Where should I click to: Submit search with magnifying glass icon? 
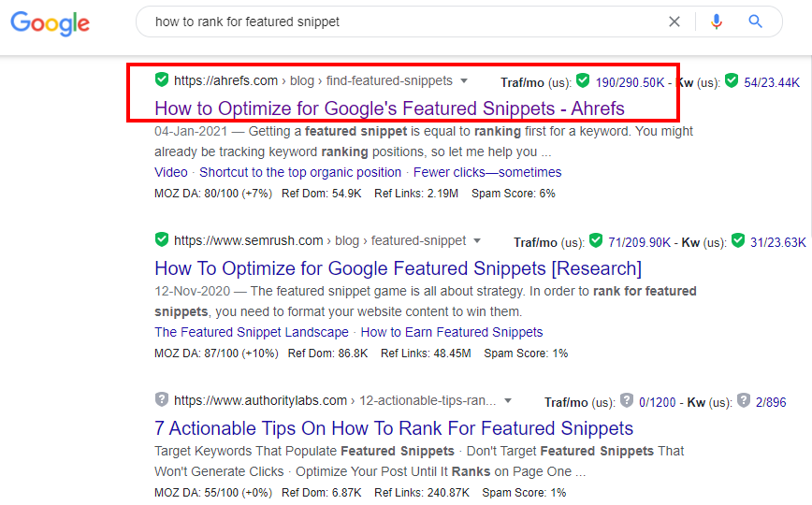pos(756,22)
